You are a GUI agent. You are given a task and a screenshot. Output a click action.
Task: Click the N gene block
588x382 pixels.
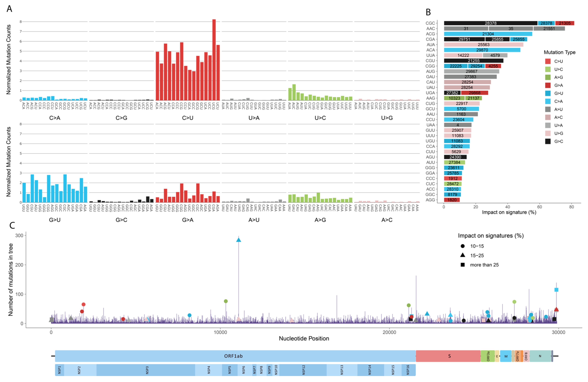pyautogui.click(x=540, y=356)
